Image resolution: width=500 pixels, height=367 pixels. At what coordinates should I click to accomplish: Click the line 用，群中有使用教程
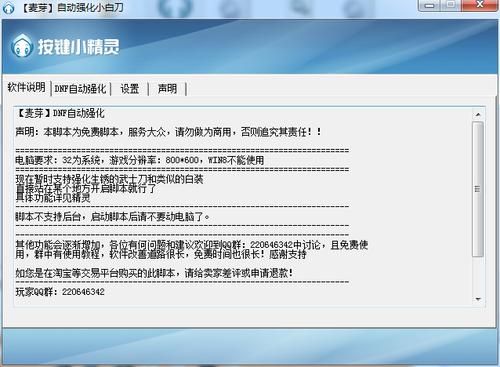pos(161,254)
